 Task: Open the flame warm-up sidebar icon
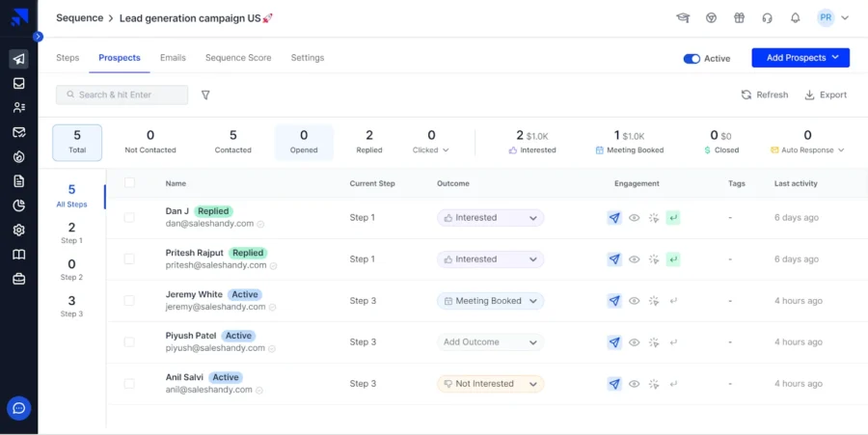click(x=19, y=157)
